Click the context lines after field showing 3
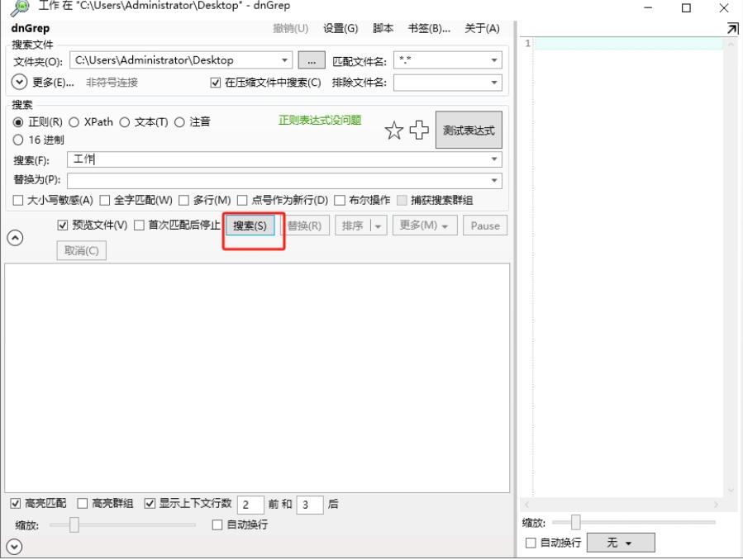The image size is (743, 560). tap(310, 505)
